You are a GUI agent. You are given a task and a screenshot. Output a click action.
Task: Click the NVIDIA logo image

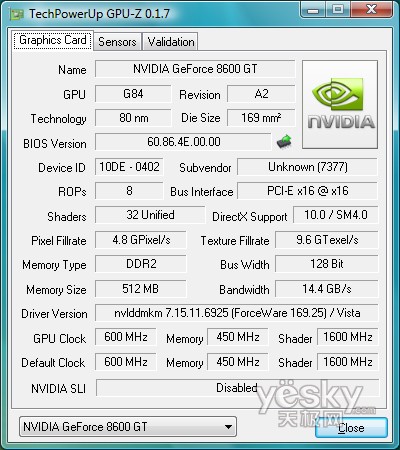340,104
